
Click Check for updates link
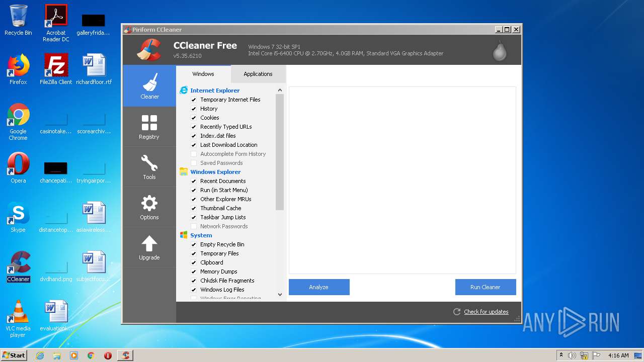click(x=486, y=312)
